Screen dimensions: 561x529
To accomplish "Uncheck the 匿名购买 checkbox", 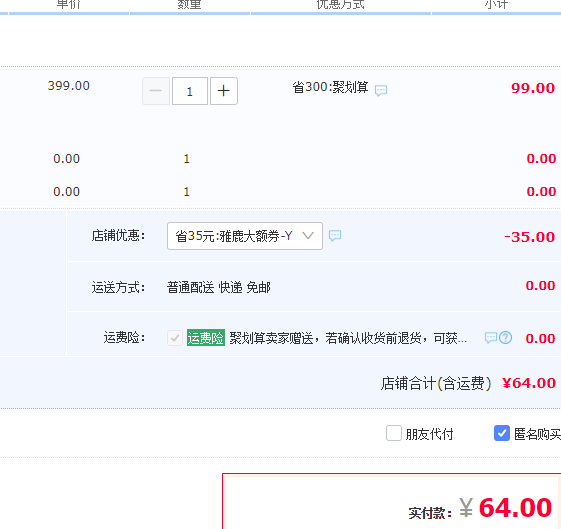I will pos(502,433).
